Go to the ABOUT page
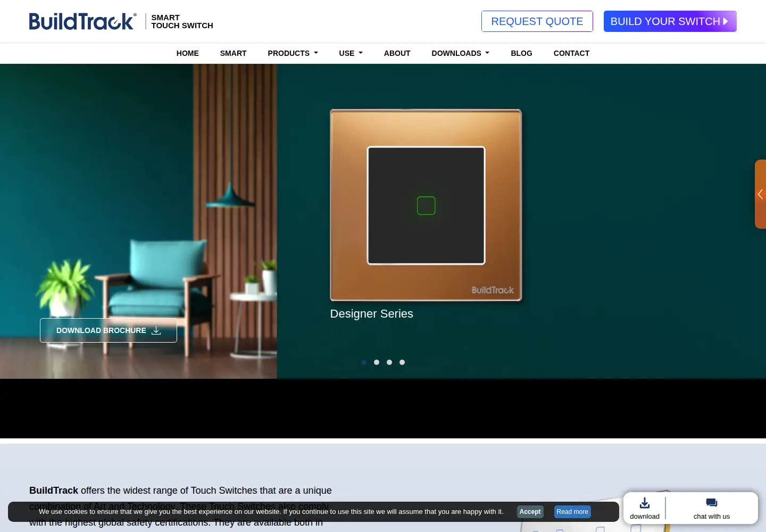Viewport: 766px width, 532px height. click(x=397, y=53)
